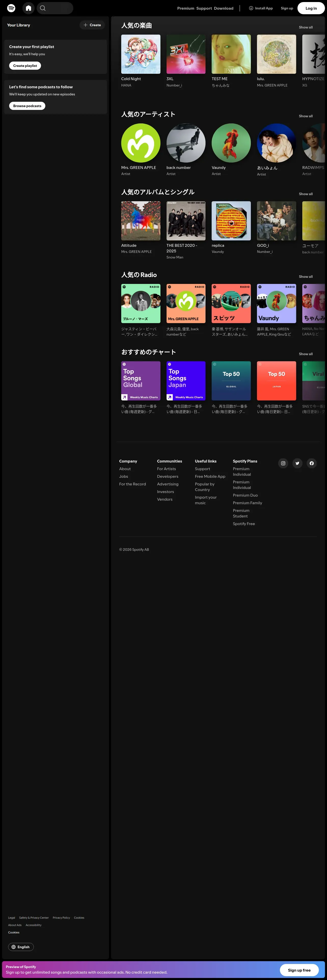Show all for 人気の Radio
This screenshot has width=327, height=980.
306,277
